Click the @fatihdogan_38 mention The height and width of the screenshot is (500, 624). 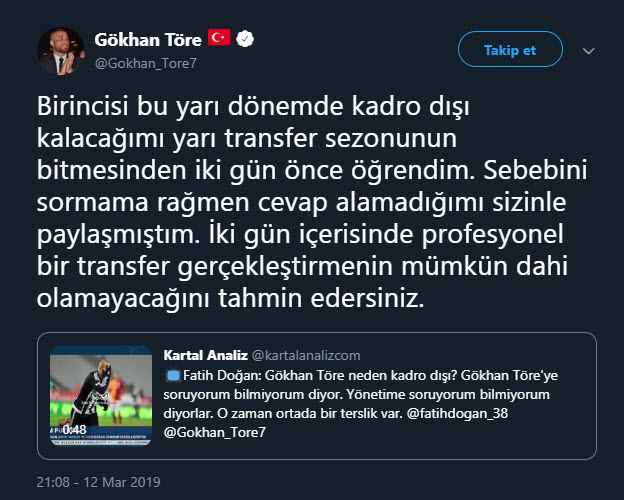[x=457, y=413]
